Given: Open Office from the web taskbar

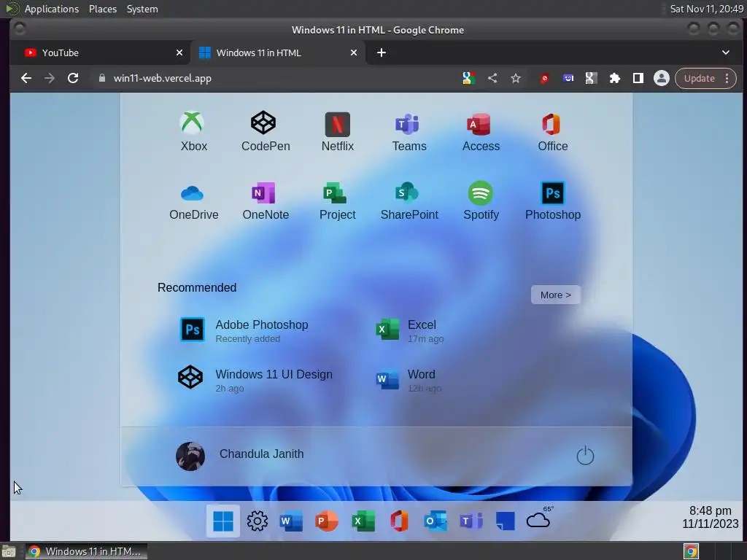Looking at the screenshot, I should click(x=399, y=521).
